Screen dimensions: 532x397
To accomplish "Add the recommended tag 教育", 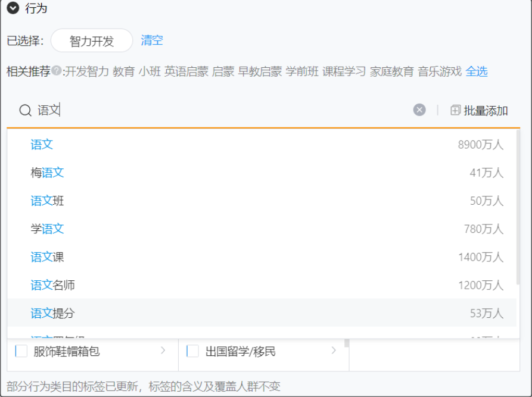I will [x=123, y=71].
